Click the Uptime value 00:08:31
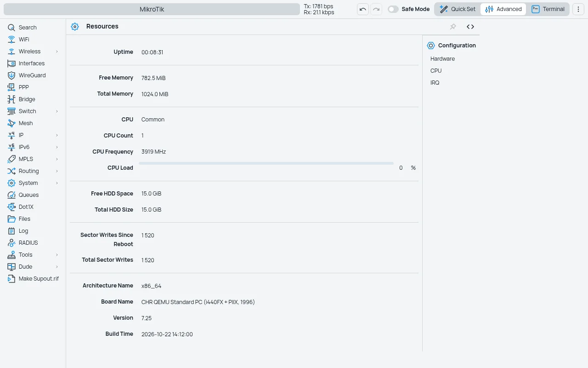The height and width of the screenshot is (368, 588). (152, 52)
